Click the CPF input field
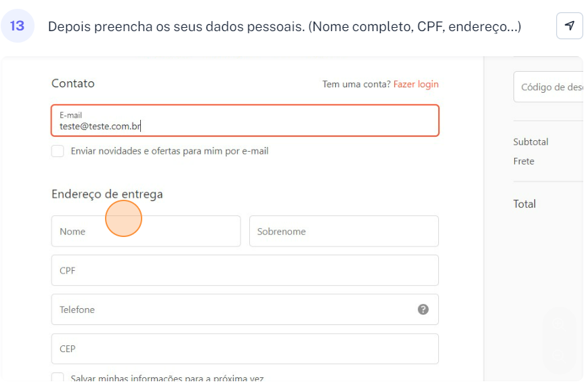Screen dimensions: 588x386 [x=245, y=270]
